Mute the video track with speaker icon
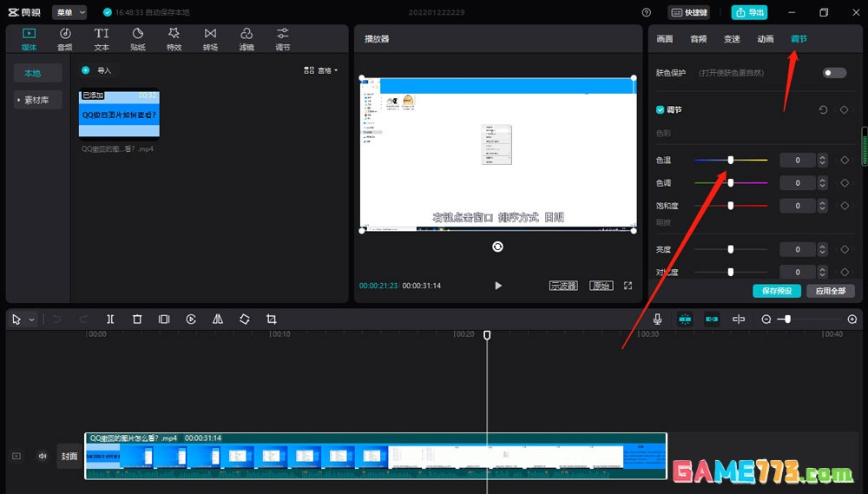Viewport: 868px width, 494px height. coord(43,456)
